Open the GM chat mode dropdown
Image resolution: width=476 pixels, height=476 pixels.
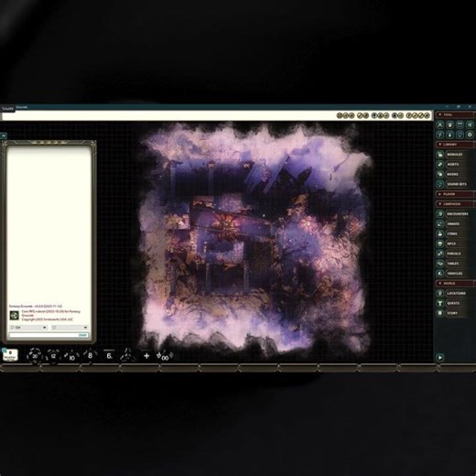(x=28, y=328)
